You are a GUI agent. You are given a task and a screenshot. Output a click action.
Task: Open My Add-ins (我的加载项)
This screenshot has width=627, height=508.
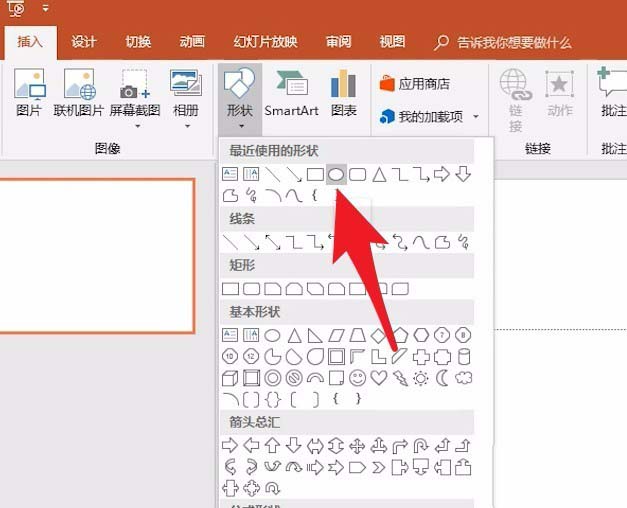(421, 117)
